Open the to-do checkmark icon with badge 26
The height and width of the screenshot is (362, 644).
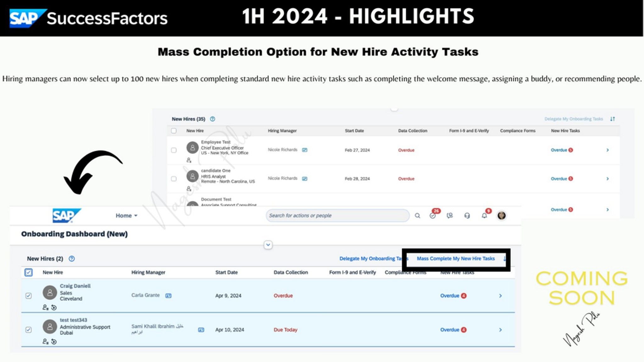[x=433, y=215]
